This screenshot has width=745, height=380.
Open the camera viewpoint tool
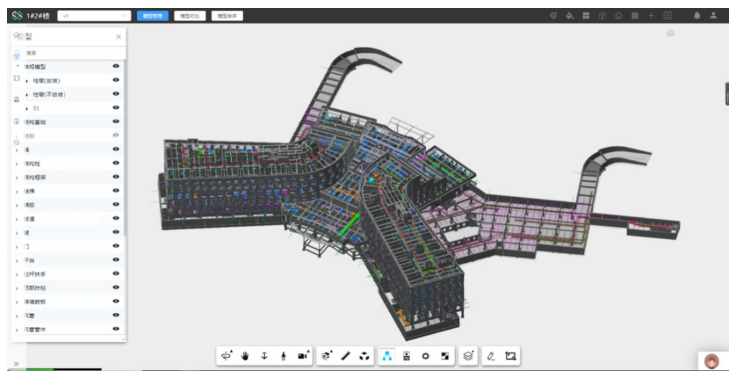point(303,356)
